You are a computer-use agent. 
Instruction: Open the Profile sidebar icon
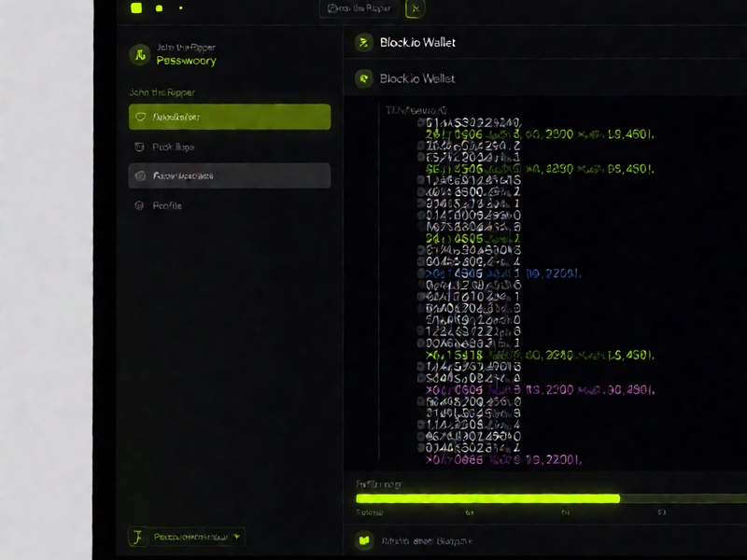(139, 205)
